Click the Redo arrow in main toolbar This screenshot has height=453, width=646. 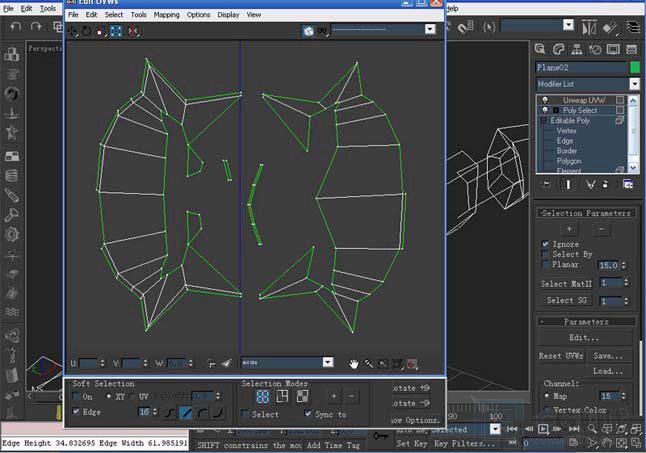pyautogui.click(x=36, y=26)
